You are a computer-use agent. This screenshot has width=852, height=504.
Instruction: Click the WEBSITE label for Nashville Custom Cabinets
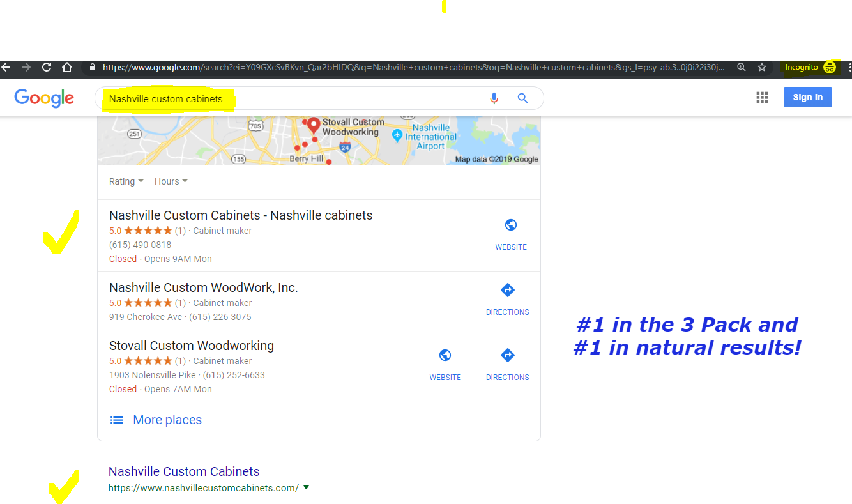tap(511, 247)
